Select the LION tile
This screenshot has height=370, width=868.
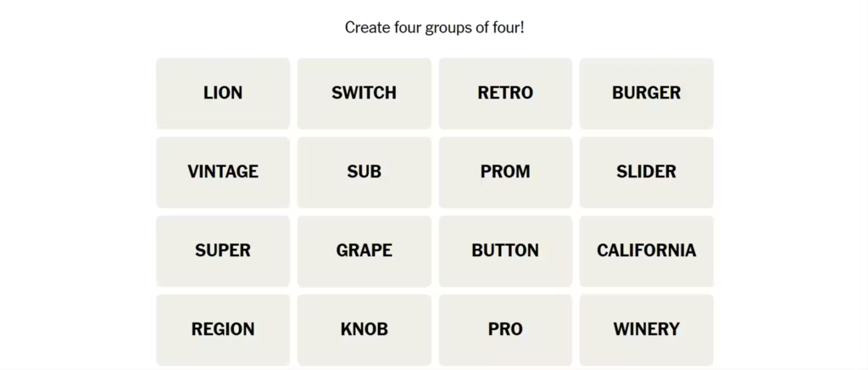[223, 93]
